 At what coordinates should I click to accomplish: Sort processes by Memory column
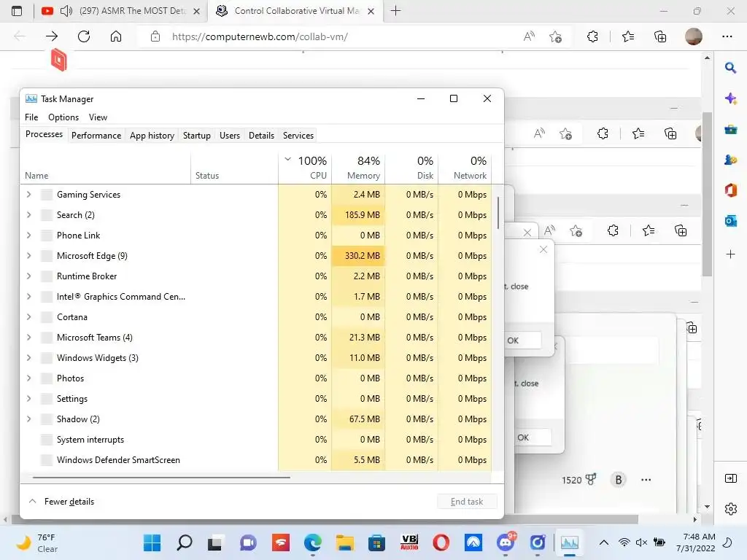point(359,168)
